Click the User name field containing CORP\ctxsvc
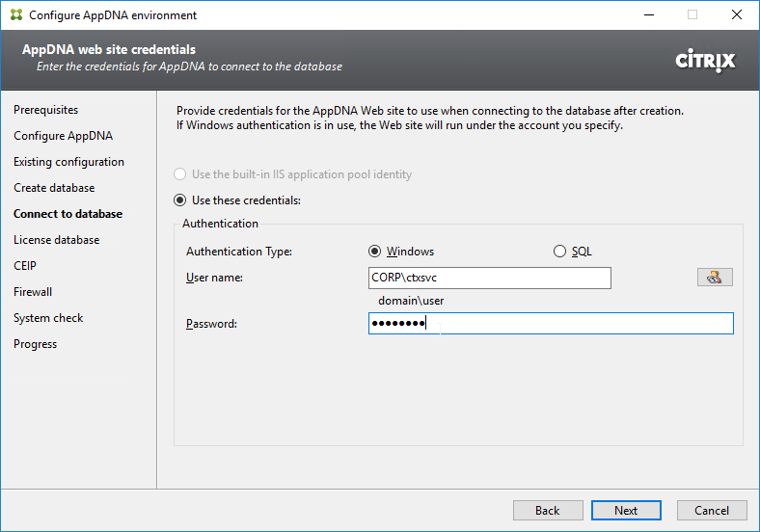The image size is (760, 532). pyautogui.click(x=490, y=278)
